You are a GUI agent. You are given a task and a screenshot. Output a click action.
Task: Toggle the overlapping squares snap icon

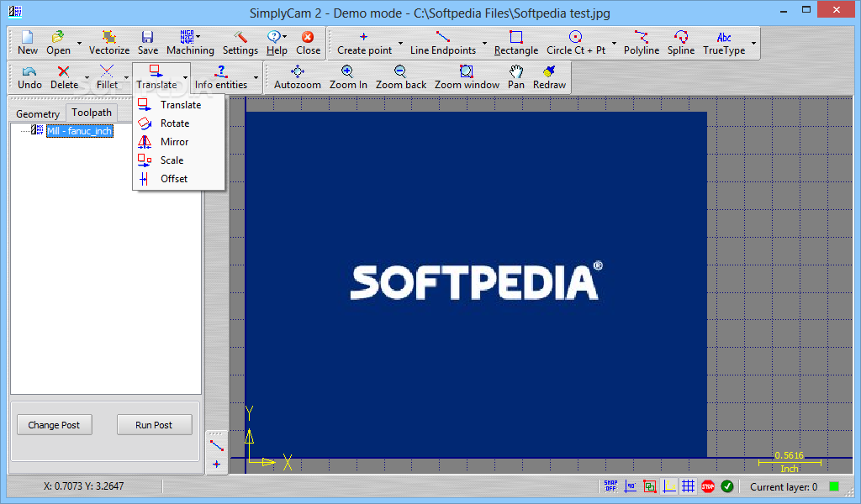[x=650, y=486]
